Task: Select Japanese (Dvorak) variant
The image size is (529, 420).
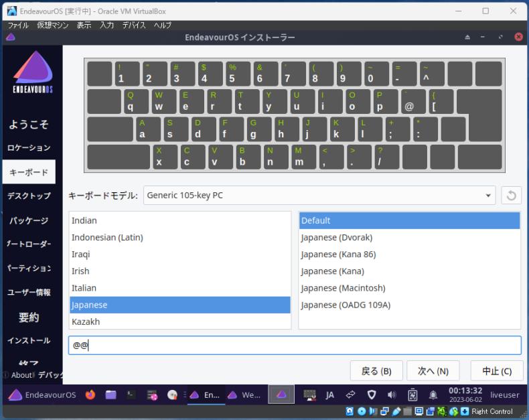Action: [409, 237]
